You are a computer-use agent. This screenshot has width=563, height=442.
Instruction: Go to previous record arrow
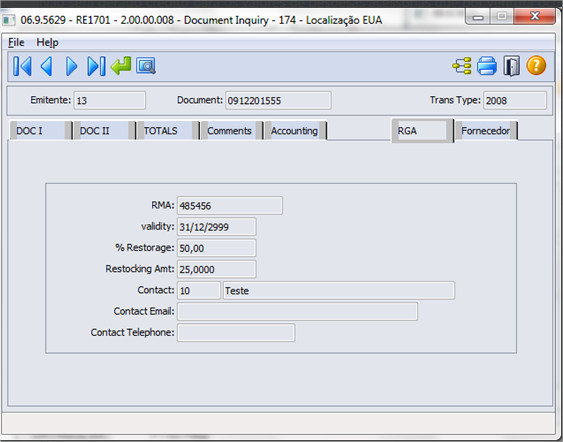click(47, 66)
